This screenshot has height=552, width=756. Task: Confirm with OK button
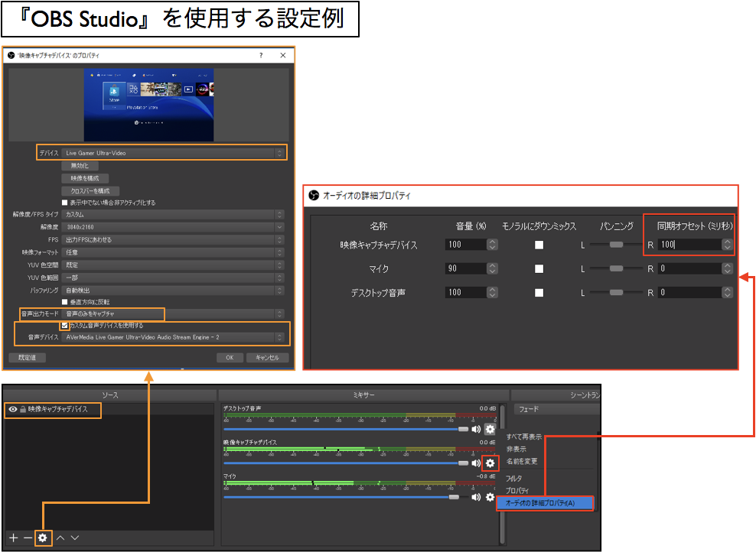tap(230, 357)
